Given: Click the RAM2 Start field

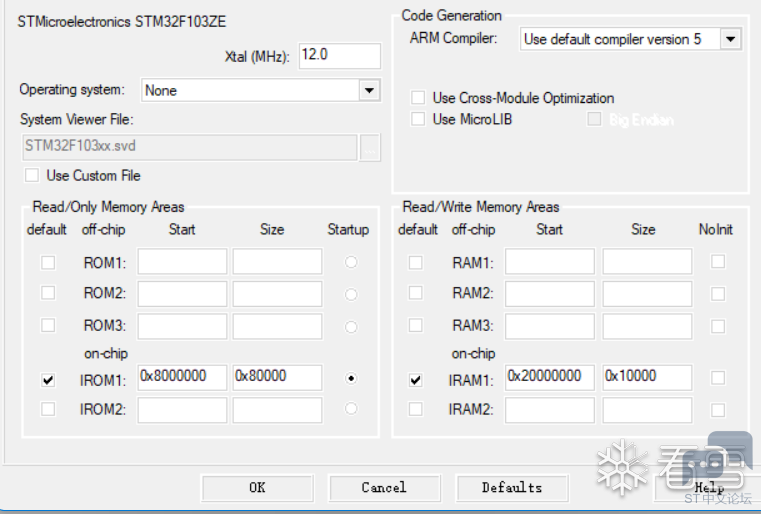Looking at the screenshot, I should tap(549, 294).
